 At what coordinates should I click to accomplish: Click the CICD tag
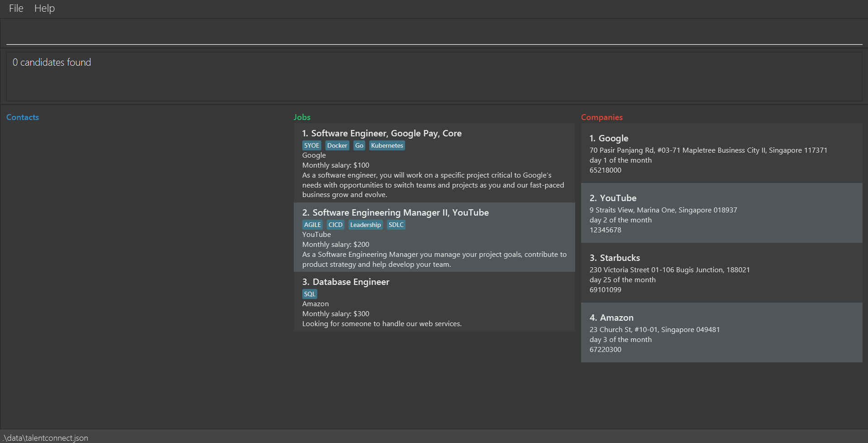pos(335,225)
